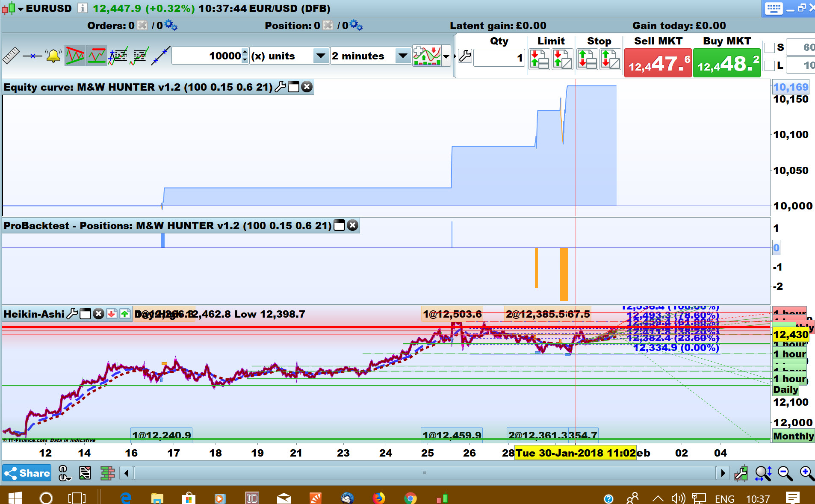This screenshot has width=815, height=504.
Task: Click the second Stop order icon
Action: click(x=610, y=59)
